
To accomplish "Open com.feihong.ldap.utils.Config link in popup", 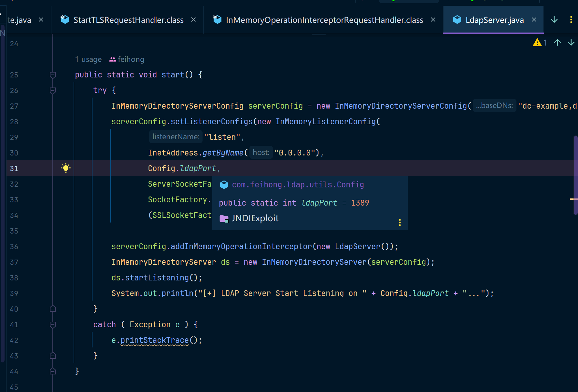I will tap(298, 185).
